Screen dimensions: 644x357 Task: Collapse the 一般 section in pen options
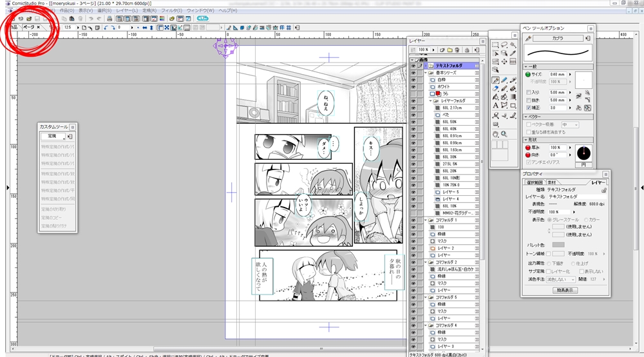coord(526,66)
